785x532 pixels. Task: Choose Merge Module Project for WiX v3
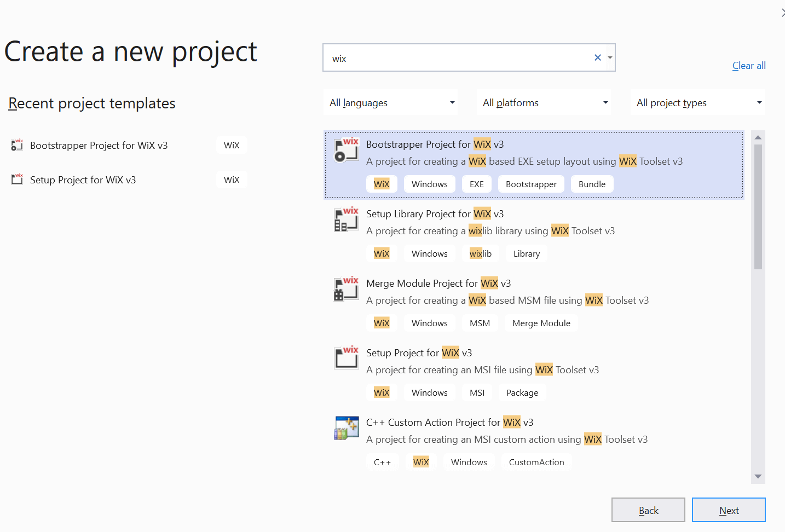(x=438, y=284)
